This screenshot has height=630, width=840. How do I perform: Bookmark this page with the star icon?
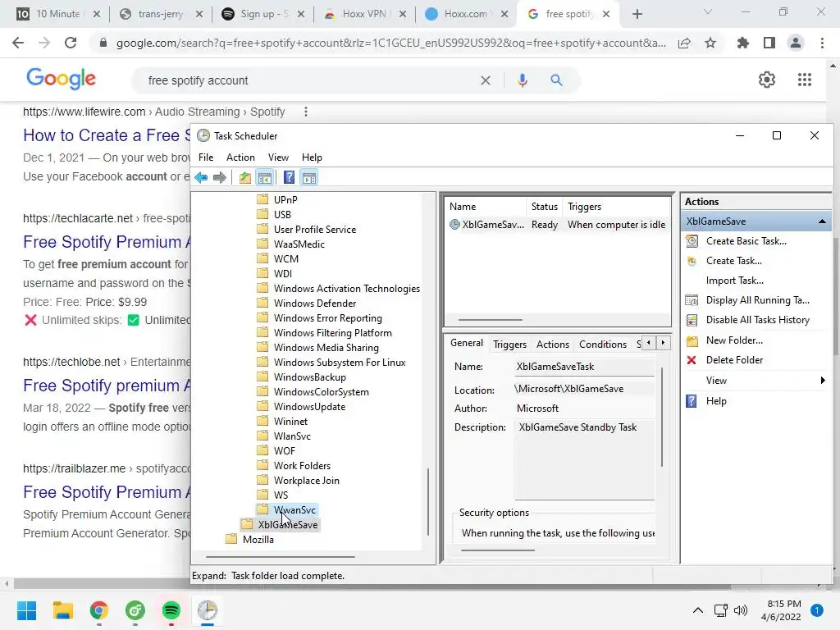pos(710,43)
